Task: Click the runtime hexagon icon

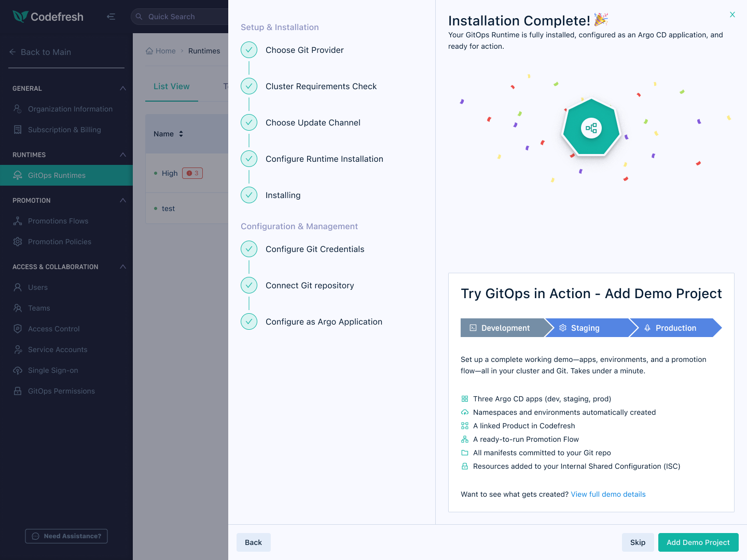Action: [x=591, y=128]
